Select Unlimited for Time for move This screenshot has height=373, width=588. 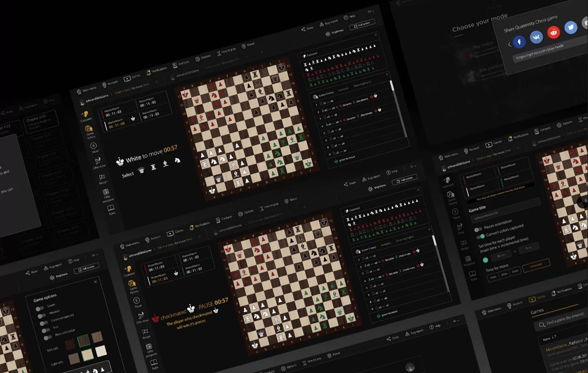(x=536, y=265)
